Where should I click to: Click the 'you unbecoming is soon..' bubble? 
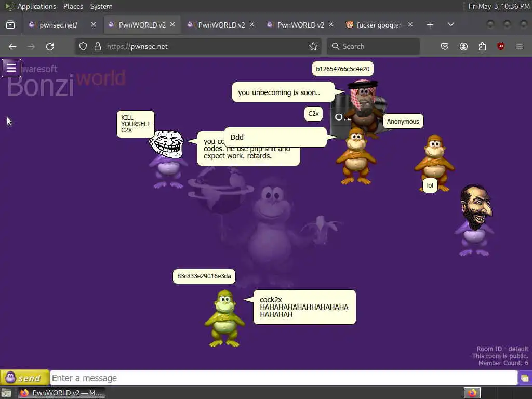[x=283, y=92]
